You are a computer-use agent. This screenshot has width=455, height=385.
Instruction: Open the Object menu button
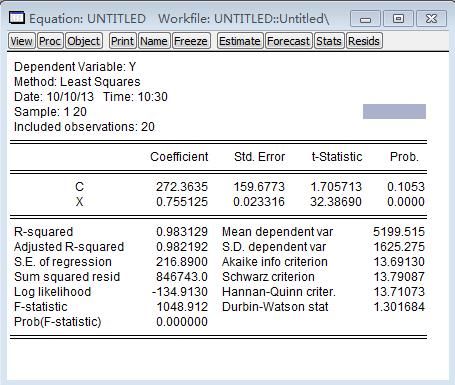84,41
